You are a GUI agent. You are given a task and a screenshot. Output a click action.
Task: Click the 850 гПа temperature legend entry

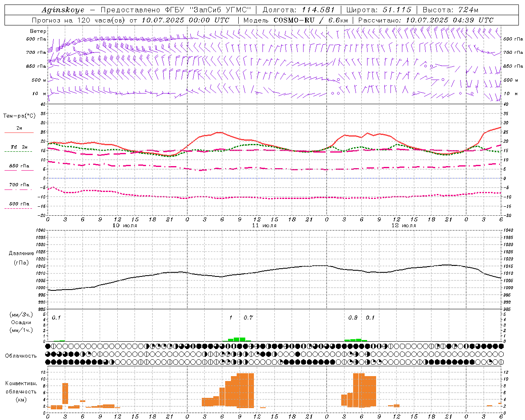(19, 166)
